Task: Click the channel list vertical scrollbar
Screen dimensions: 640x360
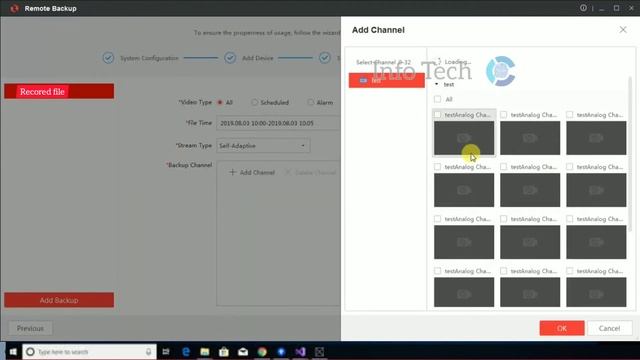Action: click(630, 153)
